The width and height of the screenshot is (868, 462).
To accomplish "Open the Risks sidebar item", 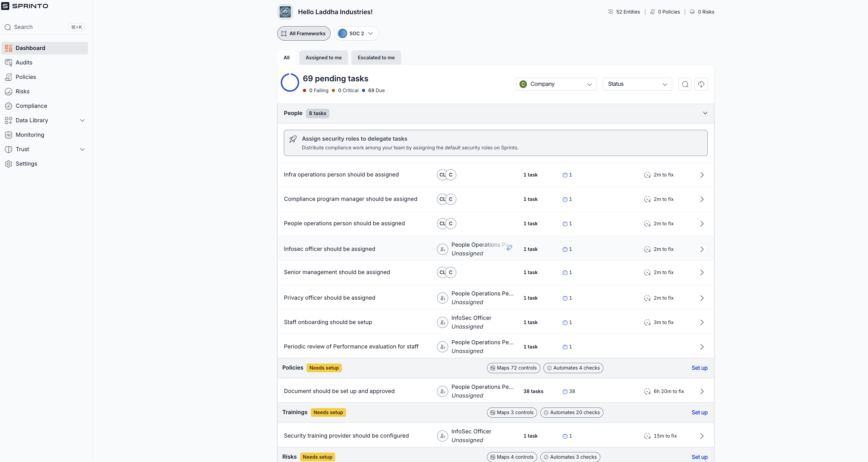I will pos(22,92).
